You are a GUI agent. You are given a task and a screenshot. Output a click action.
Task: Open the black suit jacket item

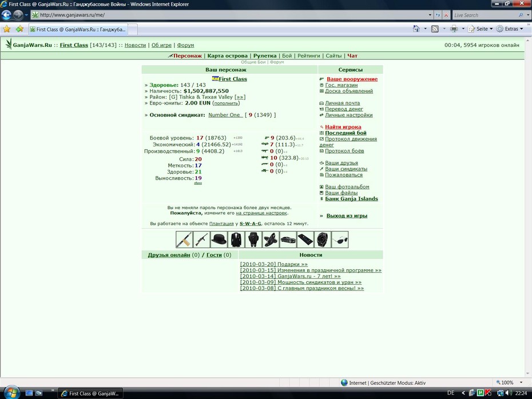(x=236, y=240)
